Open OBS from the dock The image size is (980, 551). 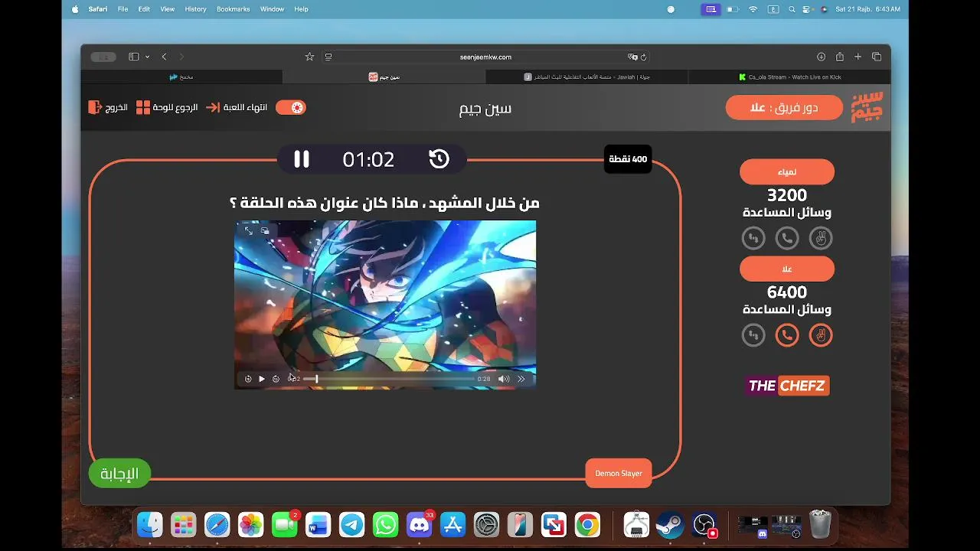tap(704, 525)
